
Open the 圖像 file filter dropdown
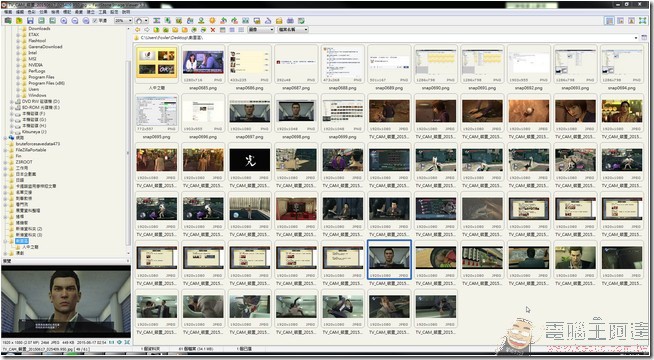pos(261,30)
